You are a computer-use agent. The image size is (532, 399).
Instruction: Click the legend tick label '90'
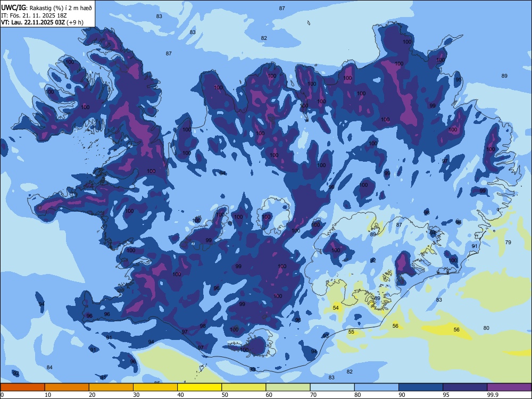402,395
